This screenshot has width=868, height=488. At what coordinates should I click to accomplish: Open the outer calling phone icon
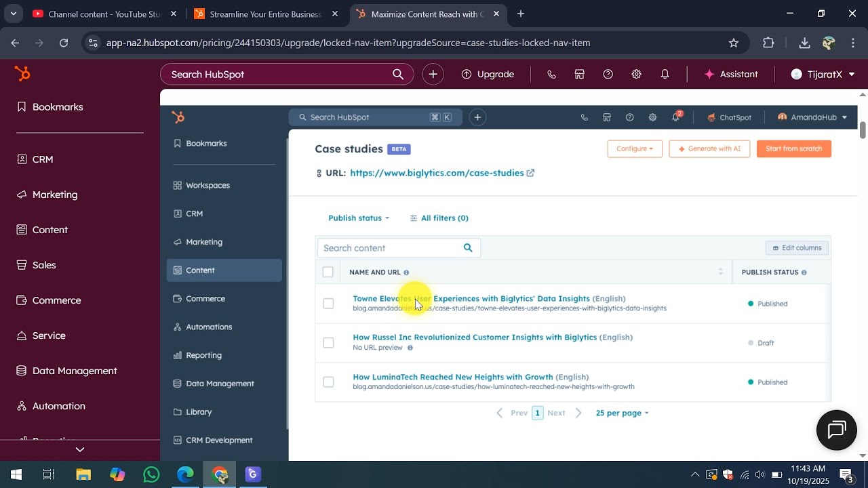point(551,75)
